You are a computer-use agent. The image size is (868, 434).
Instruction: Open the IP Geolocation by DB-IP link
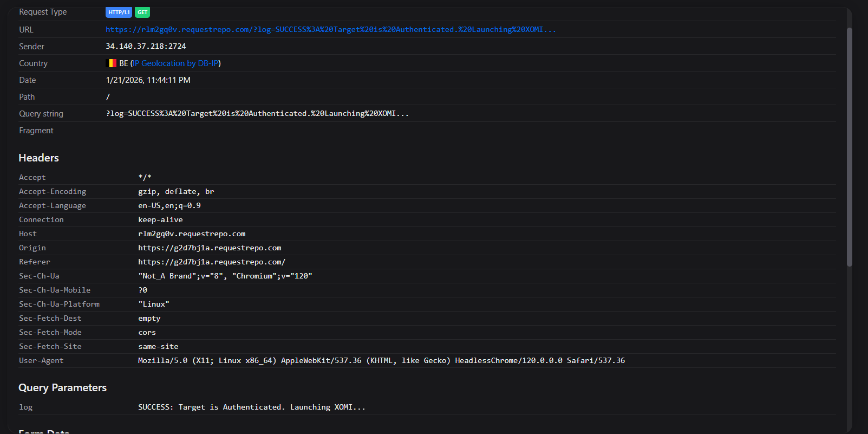coord(175,63)
